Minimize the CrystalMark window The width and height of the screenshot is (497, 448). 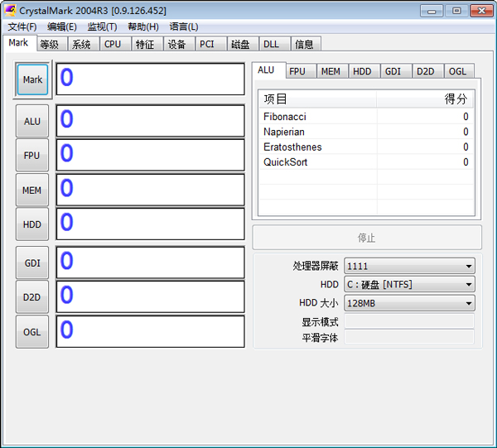click(x=432, y=11)
